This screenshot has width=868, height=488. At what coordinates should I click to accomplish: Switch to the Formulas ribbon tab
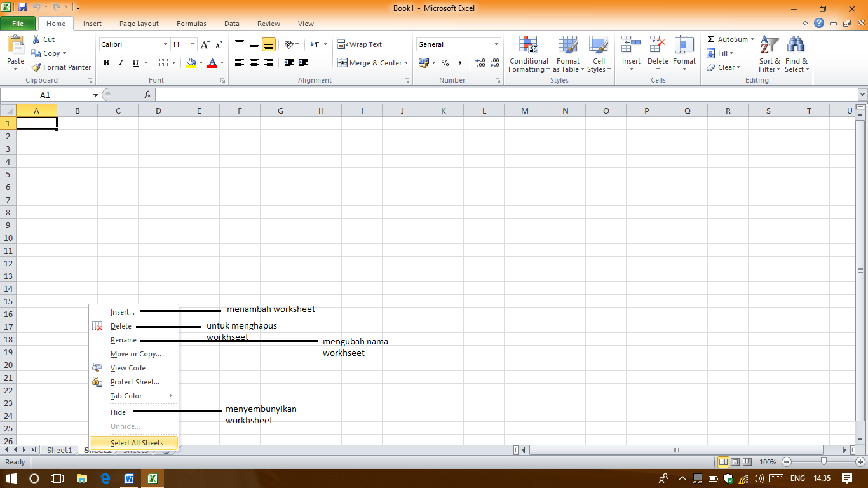click(x=191, y=24)
